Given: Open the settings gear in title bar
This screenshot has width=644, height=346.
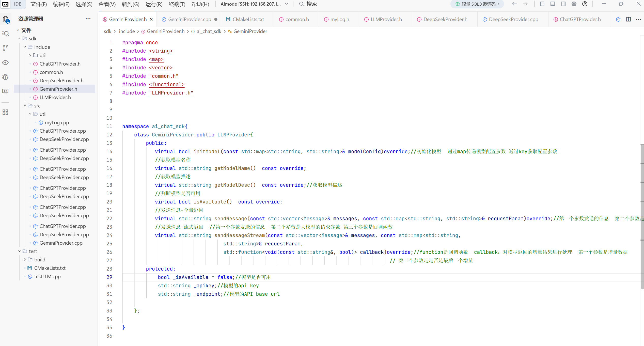Looking at the screenshot, I should [x=574, y=4].
